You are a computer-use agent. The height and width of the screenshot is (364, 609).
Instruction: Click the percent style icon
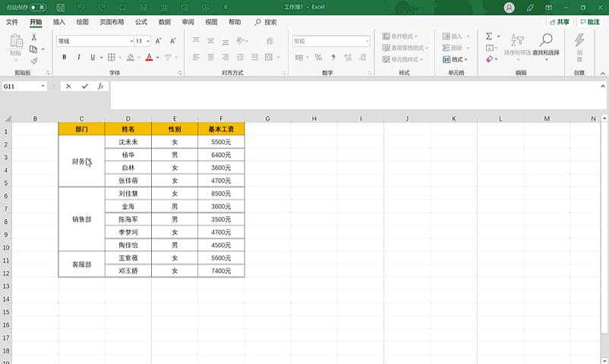[318, 57]
